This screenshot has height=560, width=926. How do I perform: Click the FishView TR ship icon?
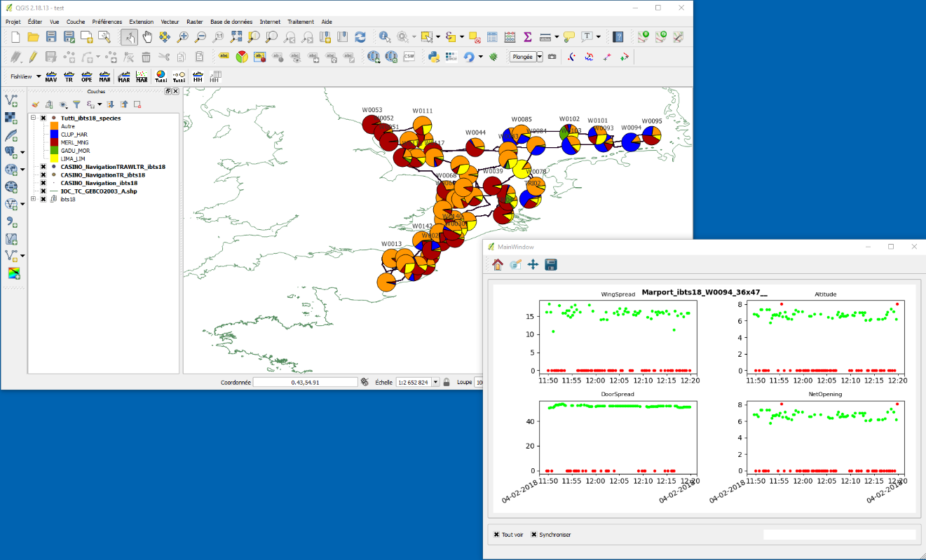tap(69, 76)
